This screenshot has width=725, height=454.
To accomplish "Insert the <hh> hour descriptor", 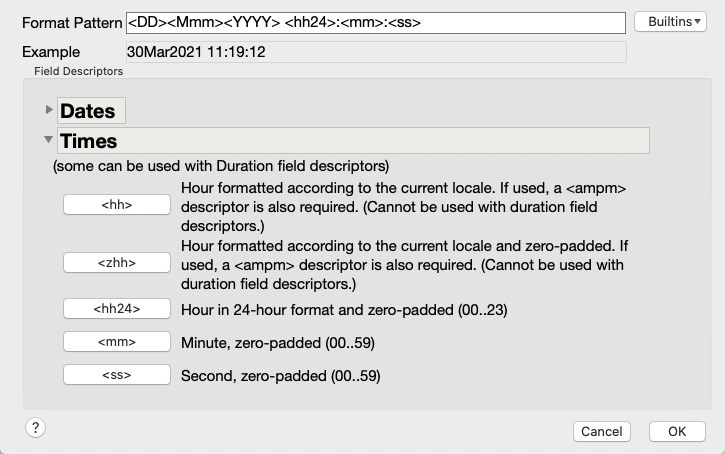I will (x=117, y=204).
